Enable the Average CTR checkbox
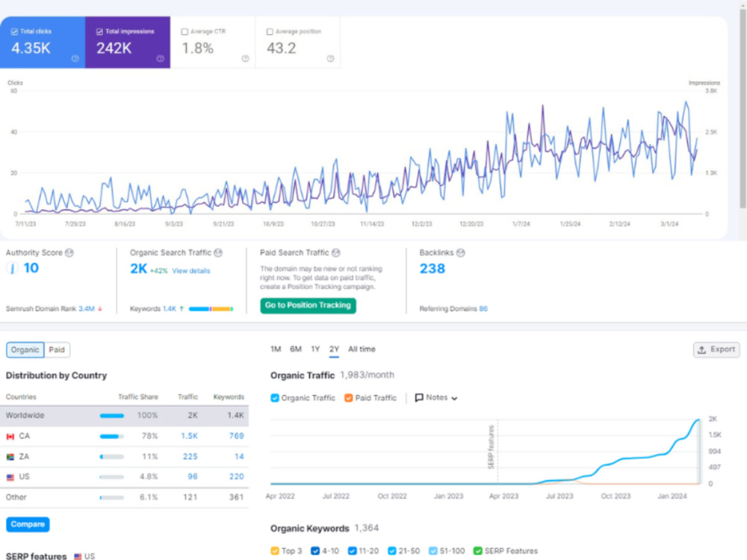The width and height of the screenshot is (747, 560). (185, 31)
